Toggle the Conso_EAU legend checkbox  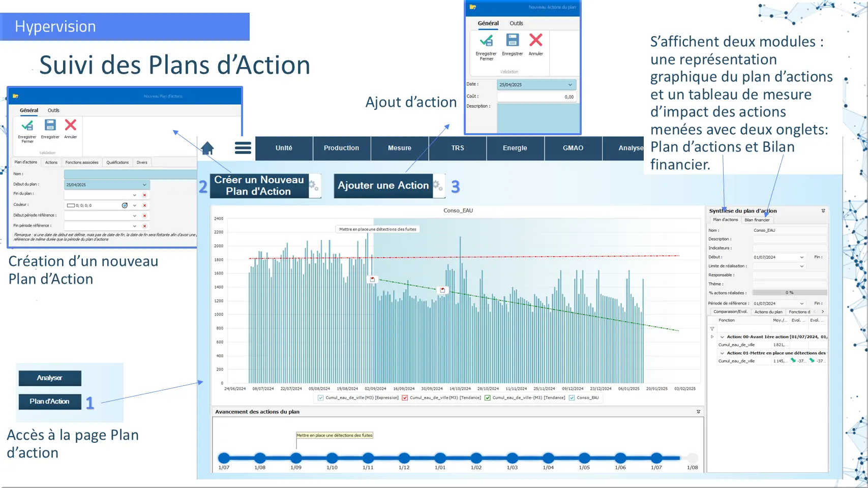(x=572, y=398)
